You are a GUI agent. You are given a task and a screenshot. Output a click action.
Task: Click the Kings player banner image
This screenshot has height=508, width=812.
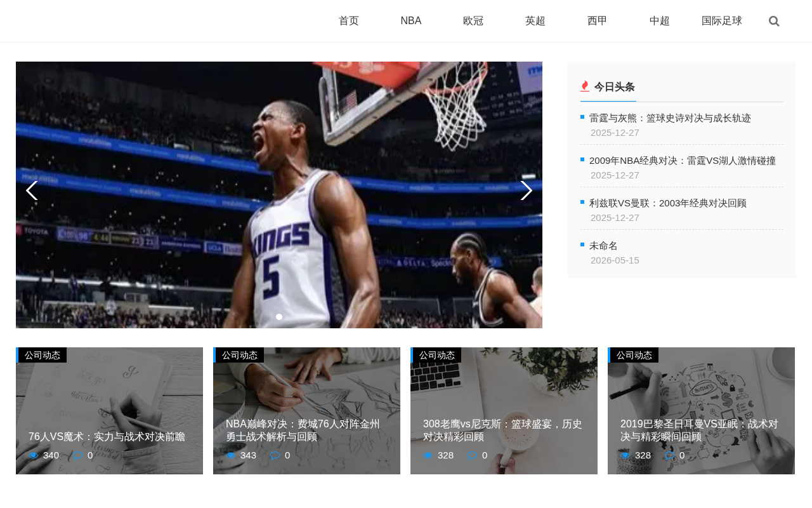pyautogui.click(x=279, y=195)
